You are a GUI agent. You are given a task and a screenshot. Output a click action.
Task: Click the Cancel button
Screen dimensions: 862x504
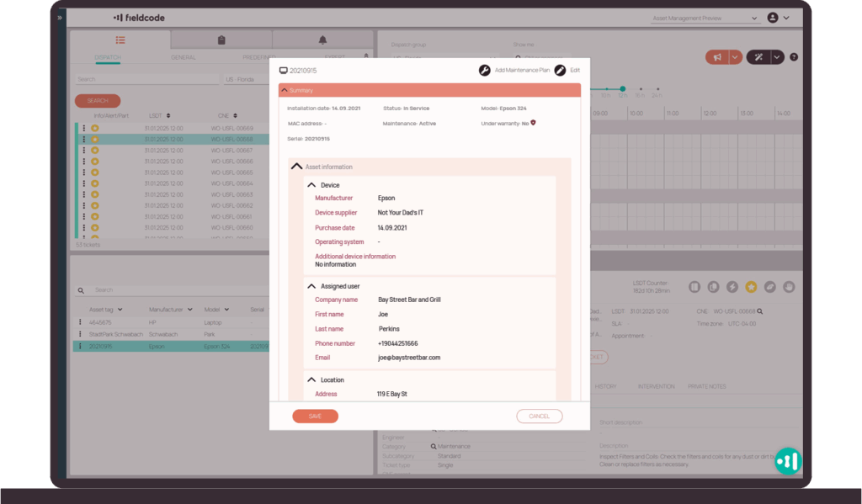click(539, 416)
